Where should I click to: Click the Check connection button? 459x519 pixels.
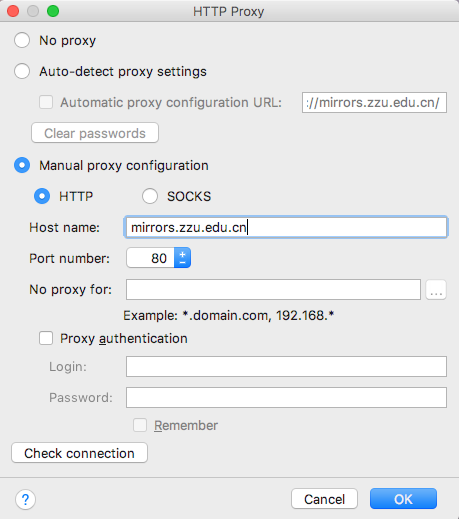(x=79, y=453)
